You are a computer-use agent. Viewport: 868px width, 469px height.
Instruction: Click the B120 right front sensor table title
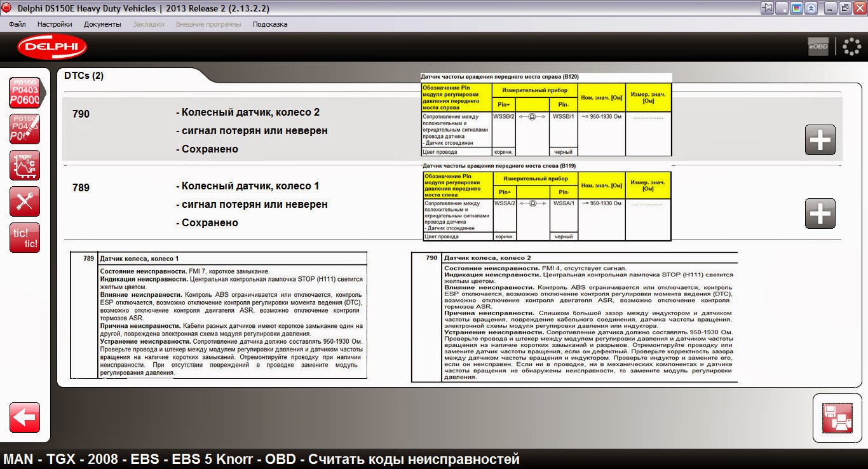click(x=500, y=76)
